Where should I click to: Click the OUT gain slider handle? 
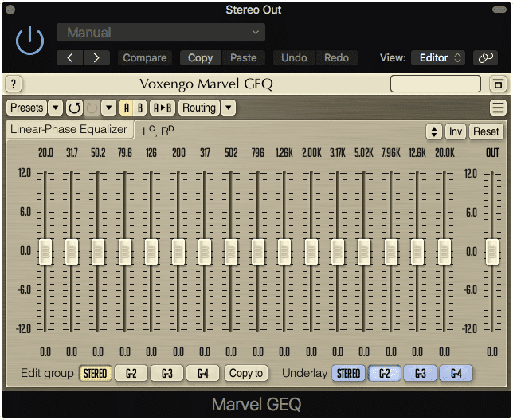[492, 251]
